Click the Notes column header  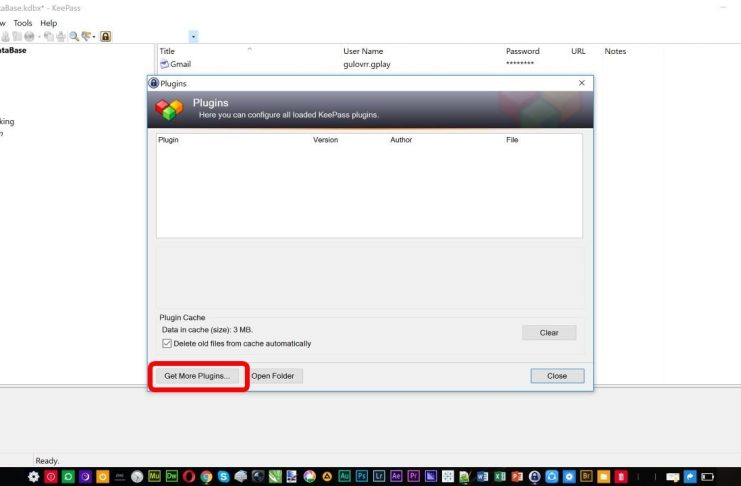tap(615, 51)
